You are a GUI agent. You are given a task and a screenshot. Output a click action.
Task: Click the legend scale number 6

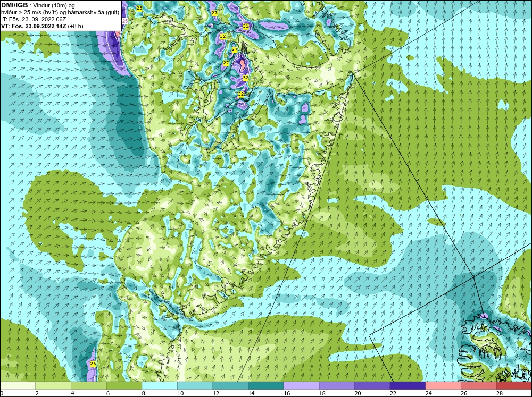pyautogui.click(x=108, y=393)
